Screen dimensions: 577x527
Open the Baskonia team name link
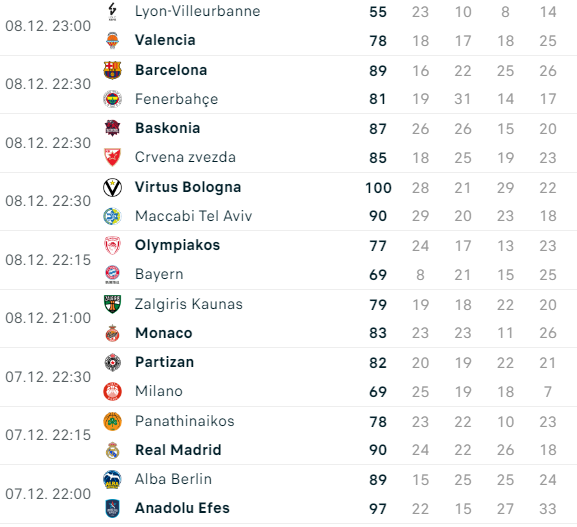click(x=167, y=128)
